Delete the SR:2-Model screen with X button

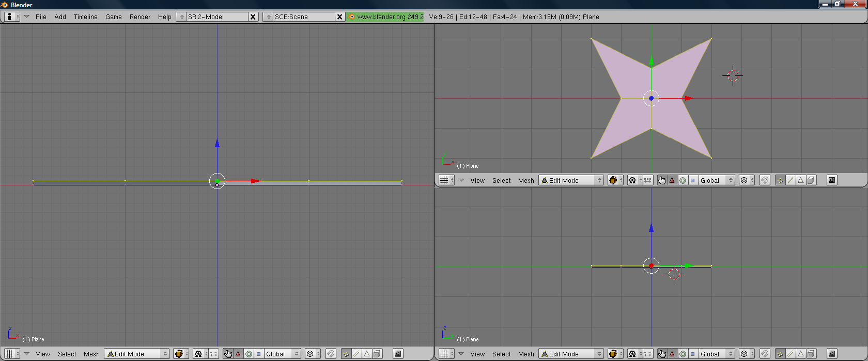pyautogui.click(x=253, y=17)
